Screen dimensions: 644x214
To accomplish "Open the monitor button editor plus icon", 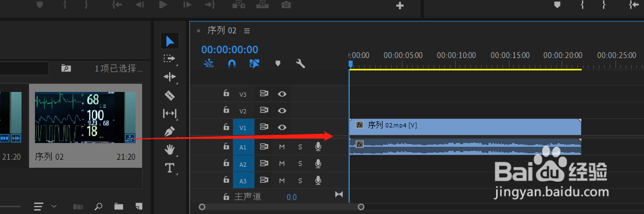I will [x=400, y=6].
